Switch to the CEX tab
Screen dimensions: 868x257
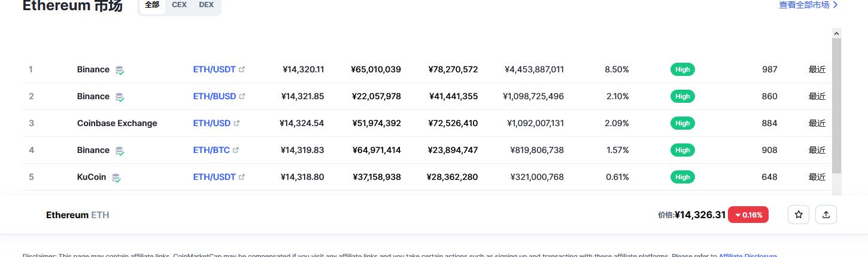(x=179, y=5)
